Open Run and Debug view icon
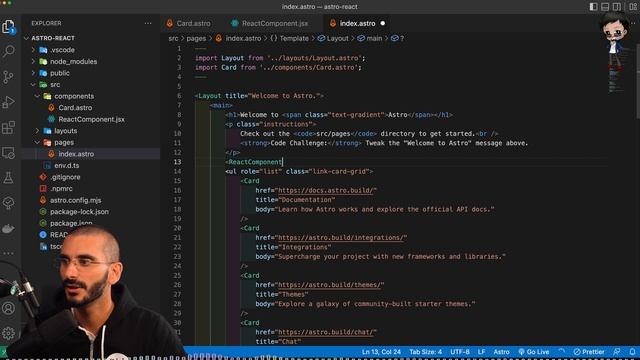Viewport: 640px width, 360px height. click(8, 102)
